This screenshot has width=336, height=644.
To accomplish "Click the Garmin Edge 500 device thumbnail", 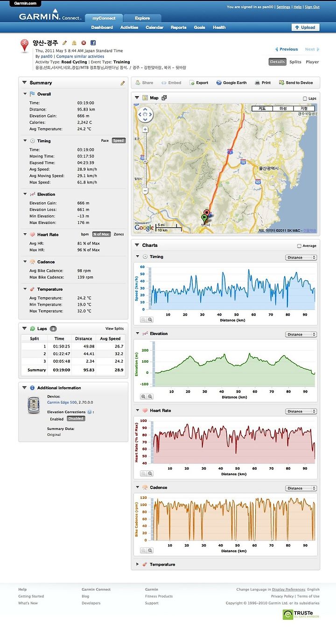I will pyautogui.click(x=33, y=406).
